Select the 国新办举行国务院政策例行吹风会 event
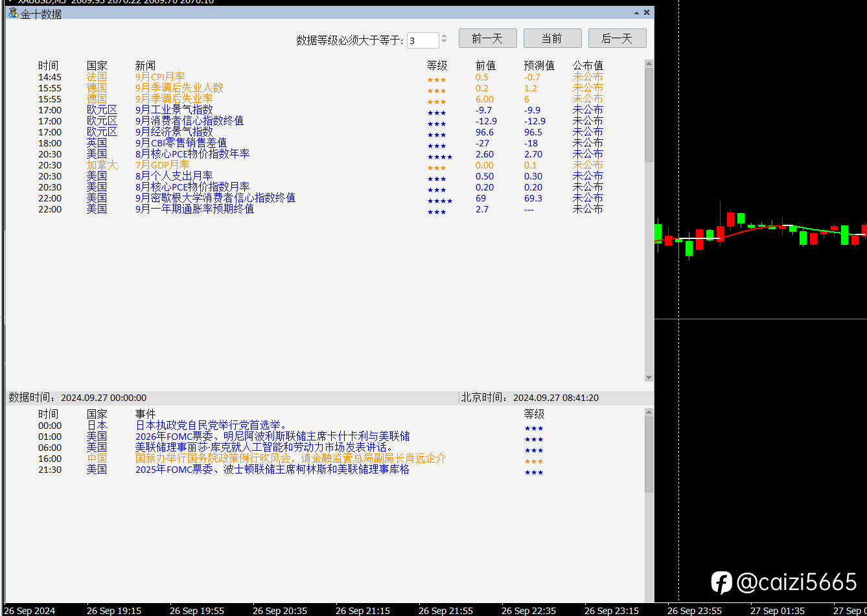867x616 pixels. point(292,459)
